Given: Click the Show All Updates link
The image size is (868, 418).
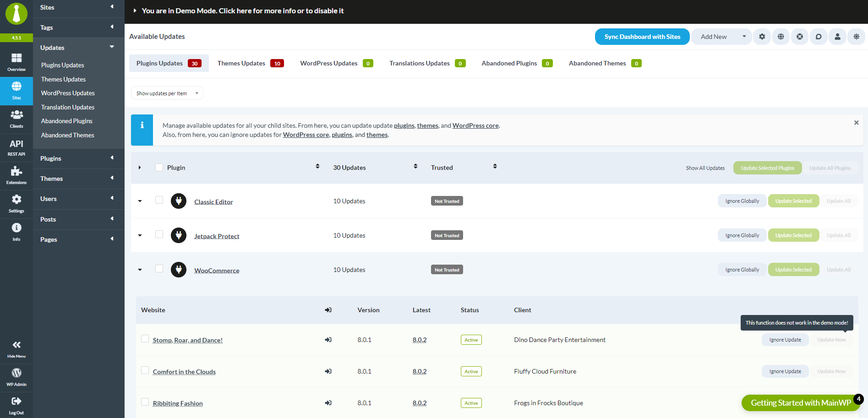Looking at the screenshot, I should pos(705,168).
